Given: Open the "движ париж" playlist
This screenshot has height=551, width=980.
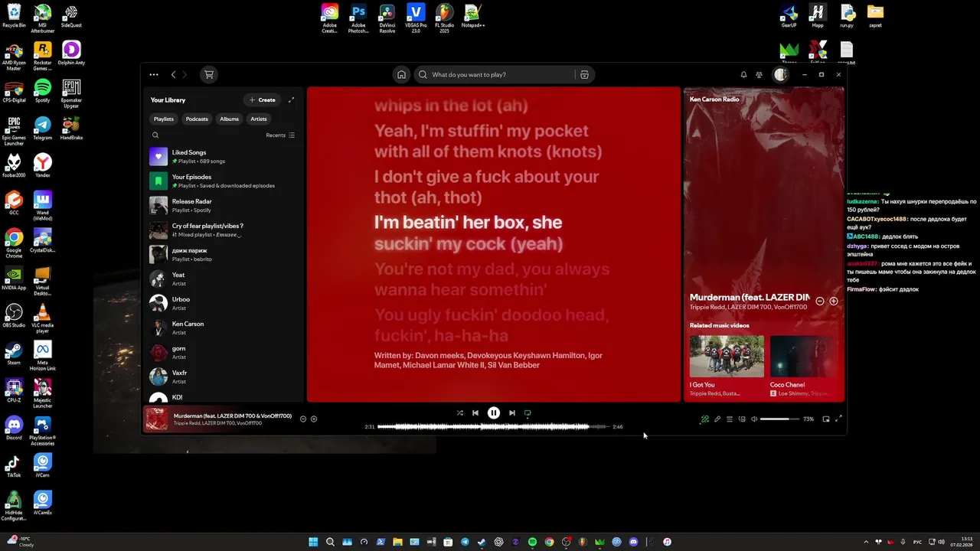Looking at the screenshot, I should coord(224,255).
